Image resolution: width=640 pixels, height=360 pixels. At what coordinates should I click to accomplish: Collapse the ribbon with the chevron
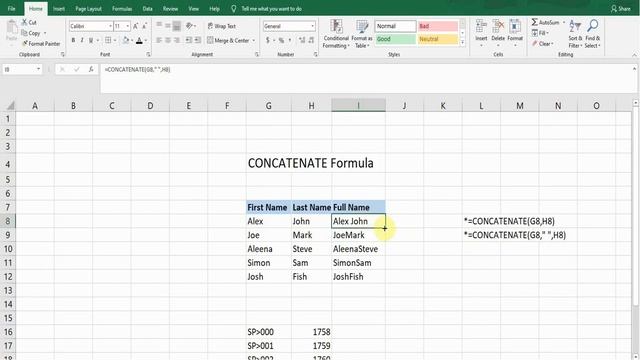pos(634,55)
